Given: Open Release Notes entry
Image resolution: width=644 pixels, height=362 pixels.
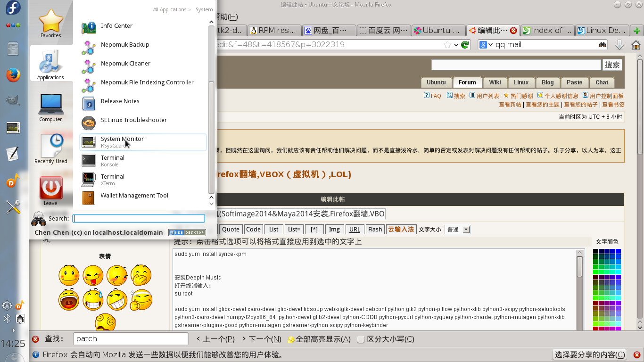Looking at the screenshot, I should (143, 104).
